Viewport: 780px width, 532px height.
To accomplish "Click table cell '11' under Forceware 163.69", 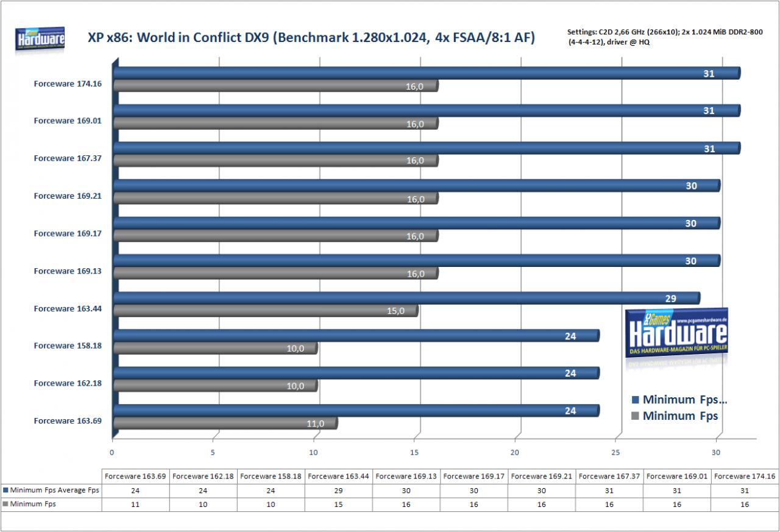I will point(135,505).
